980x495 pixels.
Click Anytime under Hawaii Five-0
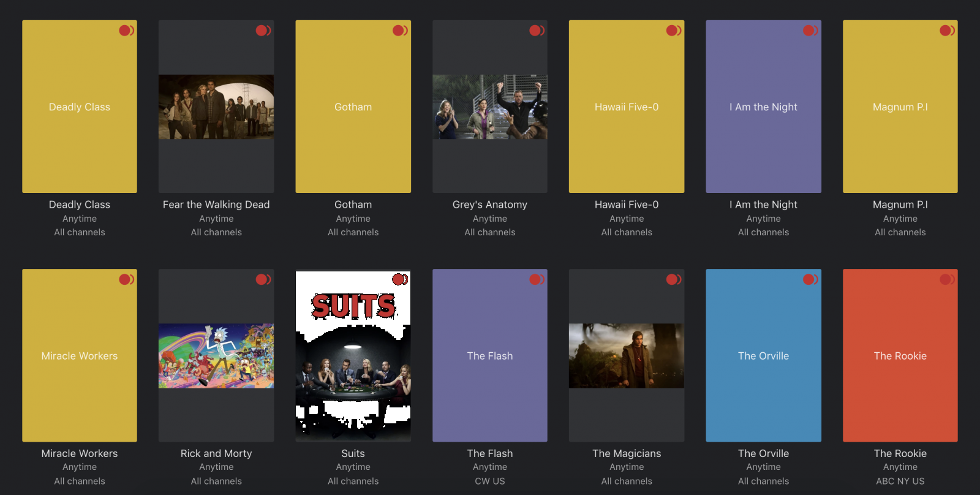[627, 219]
